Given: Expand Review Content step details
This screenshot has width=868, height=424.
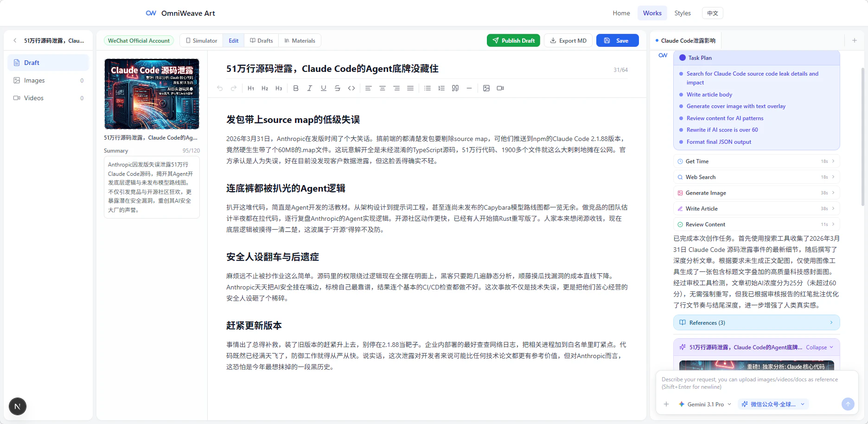Looking at the screenshot, I should pos(756,225).
